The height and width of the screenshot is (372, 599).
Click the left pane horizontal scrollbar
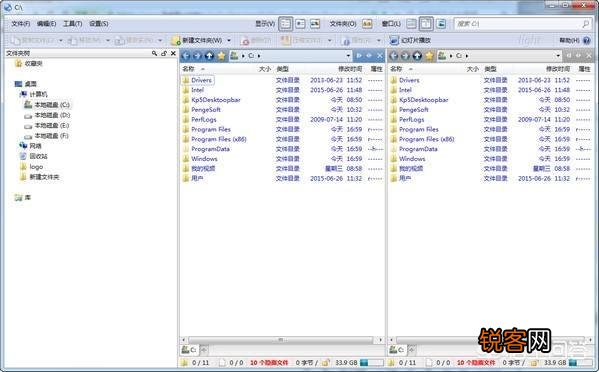click(x=281, y=340)
